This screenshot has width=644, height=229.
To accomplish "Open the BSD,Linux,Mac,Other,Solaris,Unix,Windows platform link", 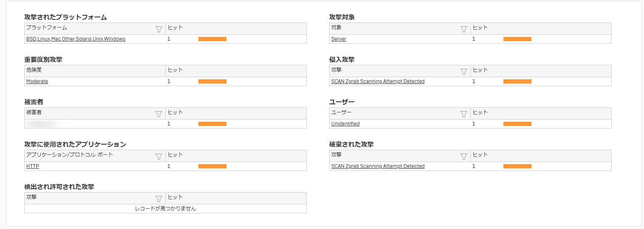I will (76, 39).
